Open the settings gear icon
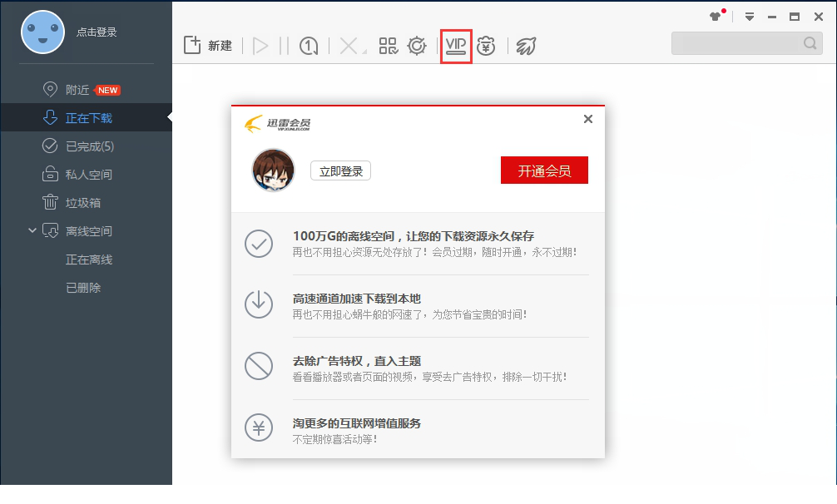The height and width of the screenshot is (504, 837). [416, 46]
